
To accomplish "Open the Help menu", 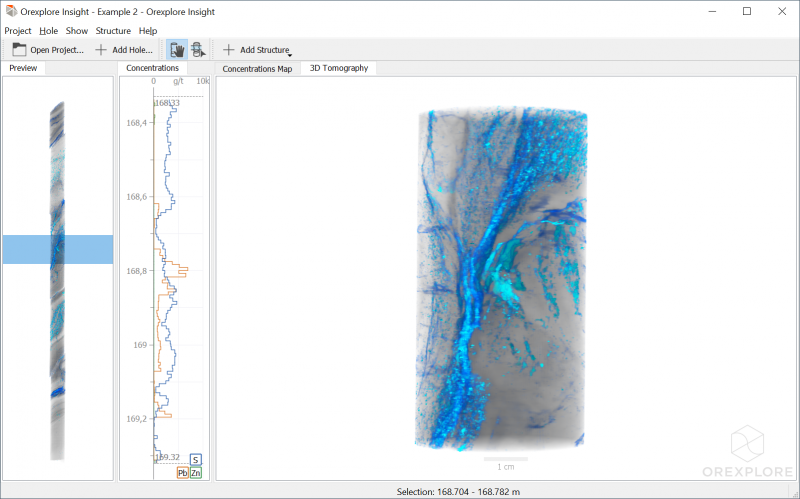I will pos(148,31).
